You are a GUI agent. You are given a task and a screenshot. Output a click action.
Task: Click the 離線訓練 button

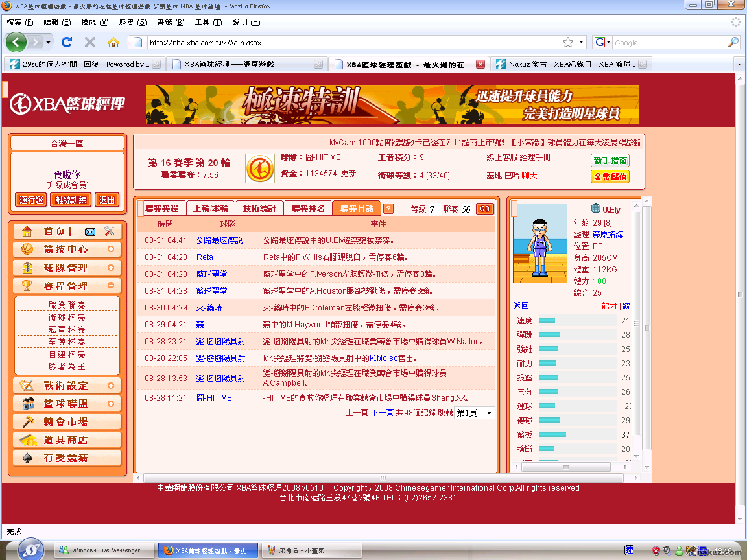click(71, 200)
